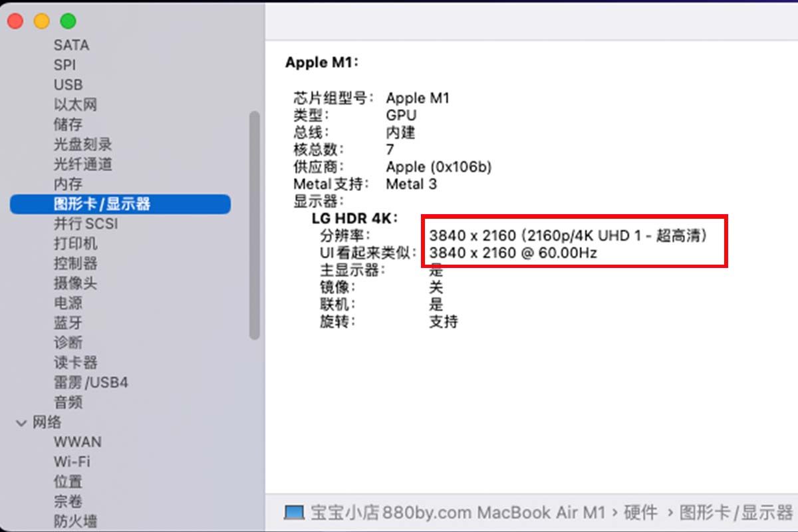Click the Metal支持 value Metal 3

(412, 184)
